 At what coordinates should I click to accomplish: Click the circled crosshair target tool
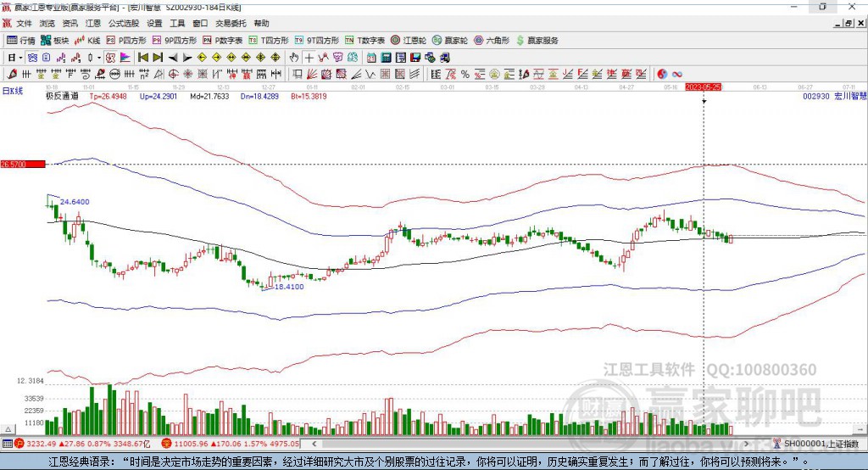pos(173,75)
